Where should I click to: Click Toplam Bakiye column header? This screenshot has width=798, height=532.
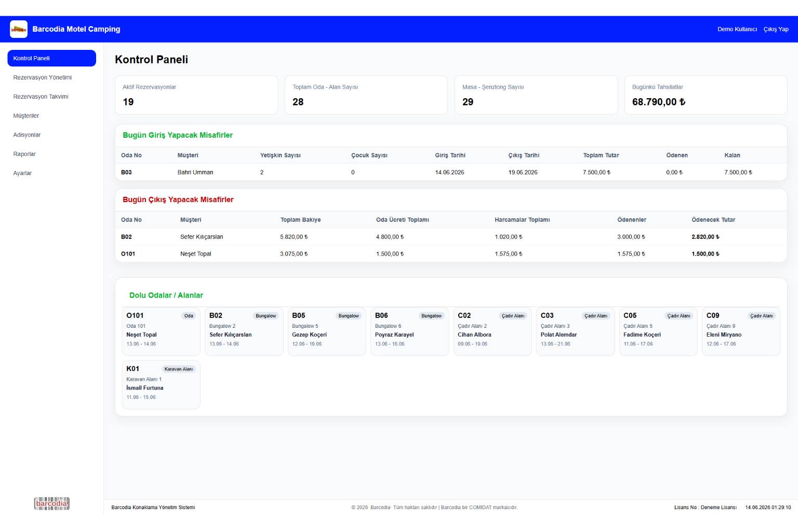click(x=301, y=220)
